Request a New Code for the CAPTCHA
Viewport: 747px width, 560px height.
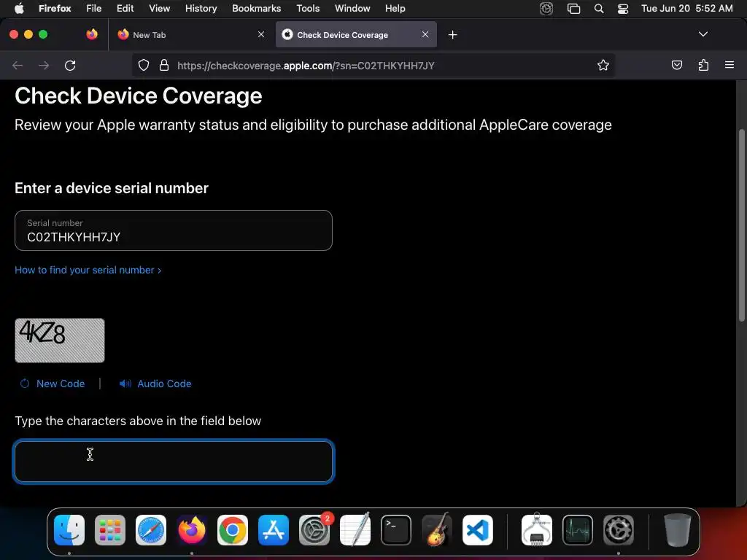click(x=53, y=384)
